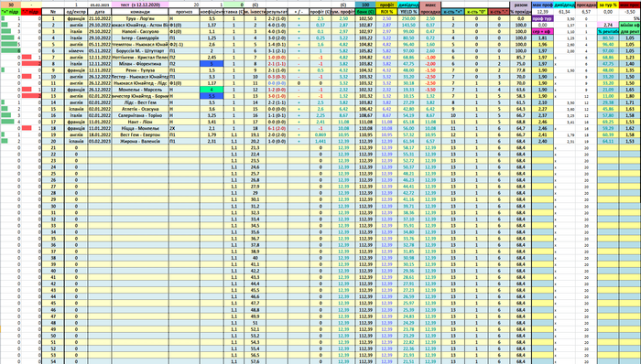The height and width of the screenshot is (364, 641).
Task: Select the "Наполі - Сассуоло" cell
Action: pyautogui.click(x=140, y=31)
